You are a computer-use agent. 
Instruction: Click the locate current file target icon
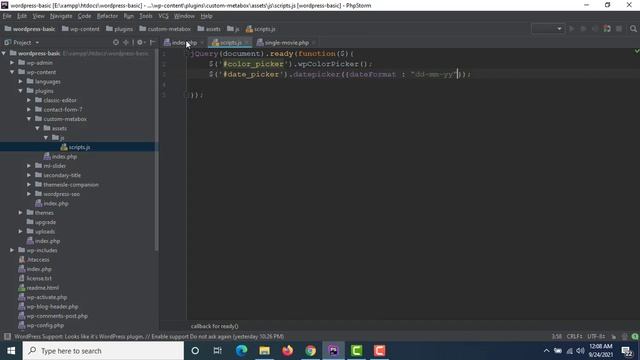pos(116,42)
